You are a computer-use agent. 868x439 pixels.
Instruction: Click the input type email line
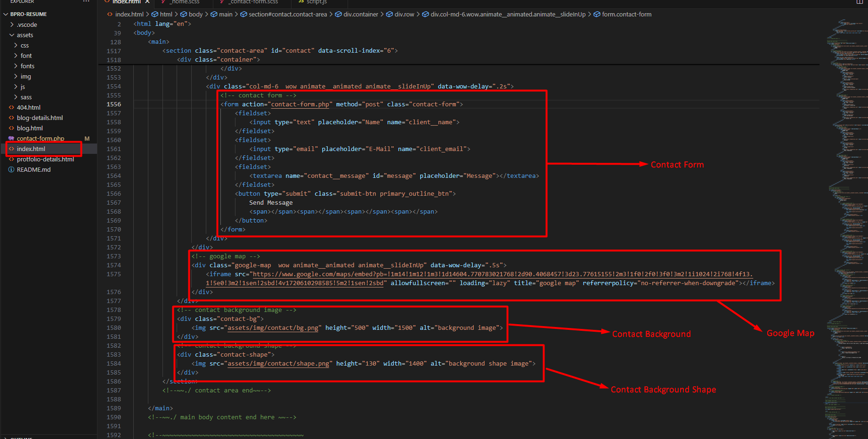coord(360,149)
